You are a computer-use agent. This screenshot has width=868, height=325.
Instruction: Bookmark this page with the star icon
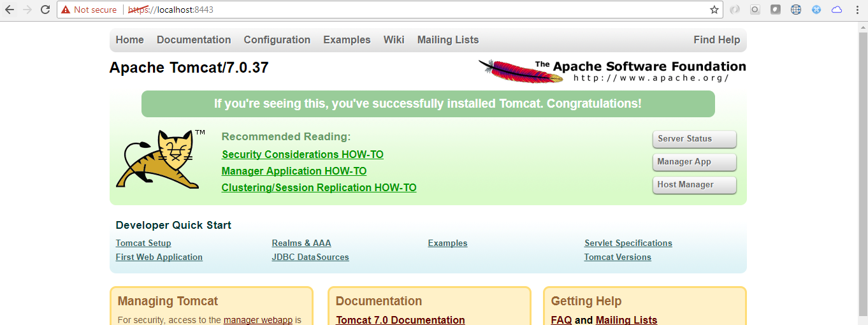714,10
